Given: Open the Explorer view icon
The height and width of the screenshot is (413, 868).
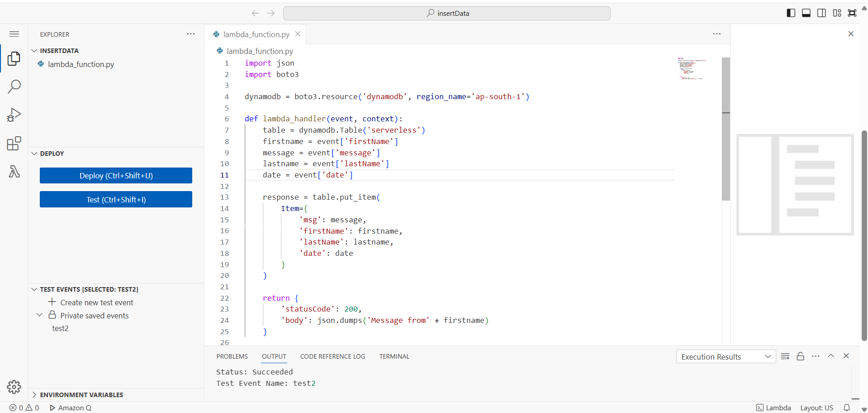Looking at the screenshot, I should click(x=14, y=58).
